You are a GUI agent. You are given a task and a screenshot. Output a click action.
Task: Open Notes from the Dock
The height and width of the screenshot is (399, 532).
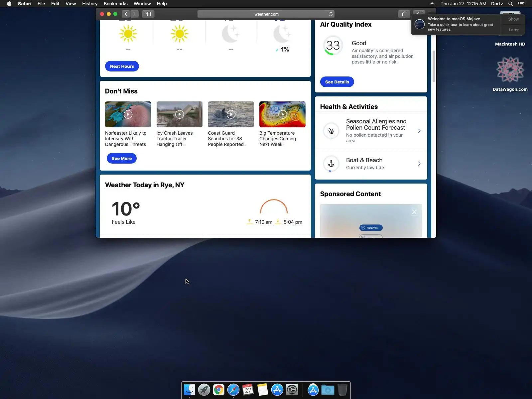(263, 390)
